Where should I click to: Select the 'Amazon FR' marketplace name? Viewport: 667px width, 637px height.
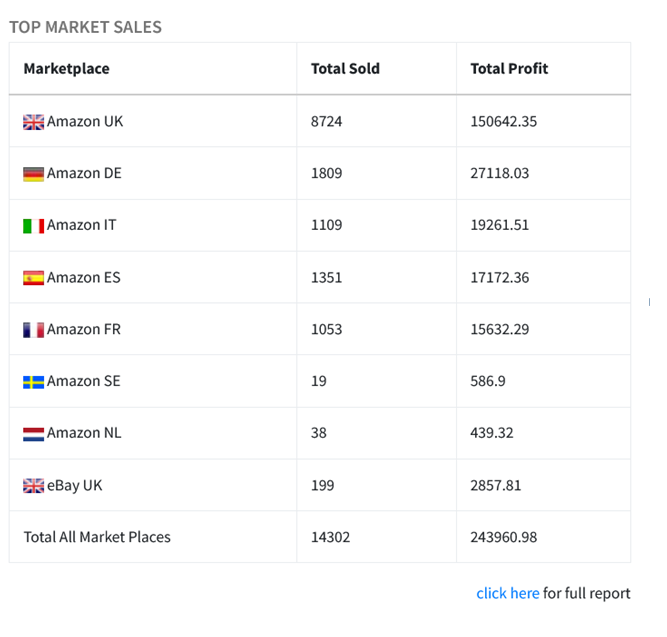(83, 329)
